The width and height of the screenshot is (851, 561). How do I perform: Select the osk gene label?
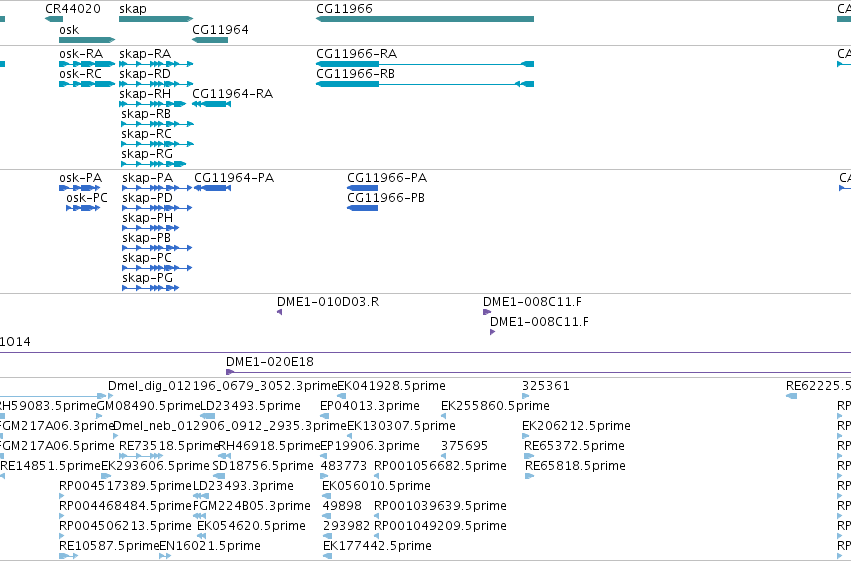69,30
